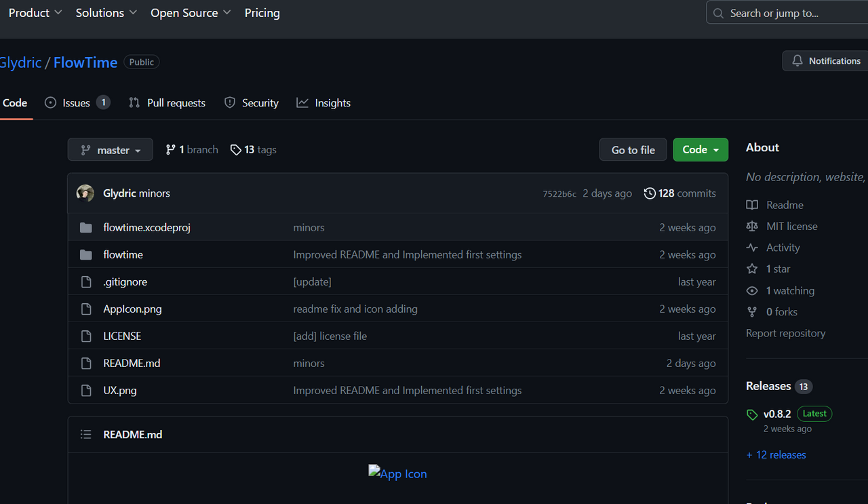Click the file icon beside UX.png

click(x=86, y=391)
